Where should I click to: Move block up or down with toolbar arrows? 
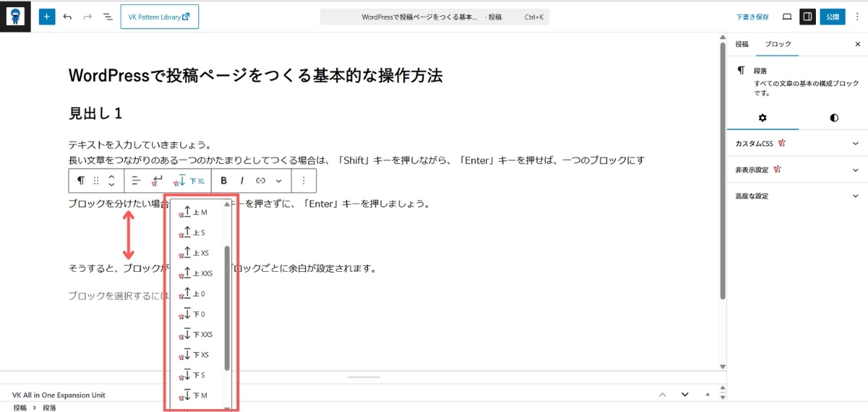pos(111,180)
